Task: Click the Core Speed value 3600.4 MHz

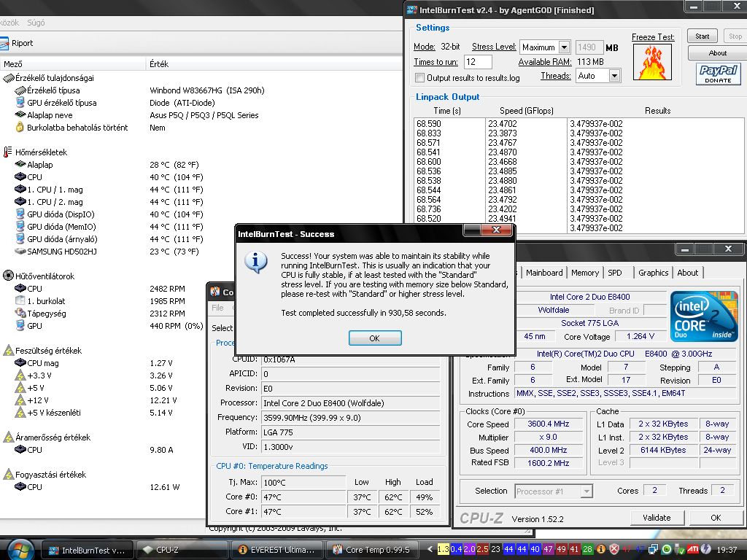Action: click(x=549, y=424)
